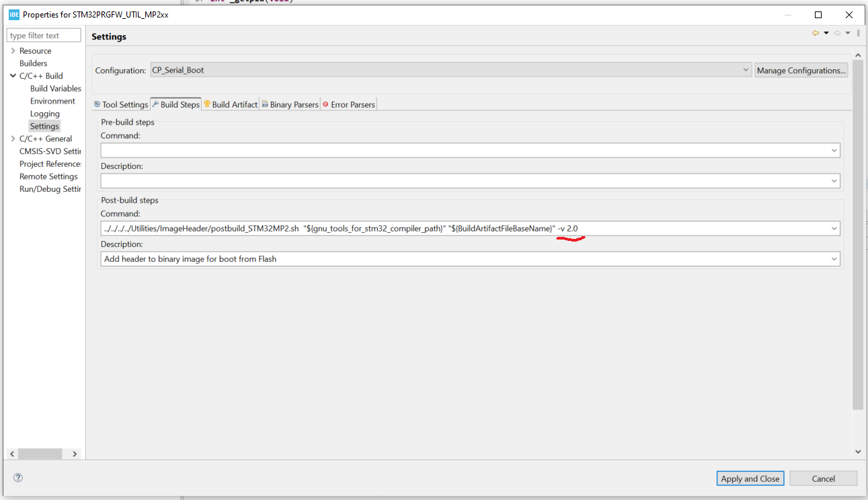Click the tree panel scroll left arrow
868x500 pixels.
(12, 454)
